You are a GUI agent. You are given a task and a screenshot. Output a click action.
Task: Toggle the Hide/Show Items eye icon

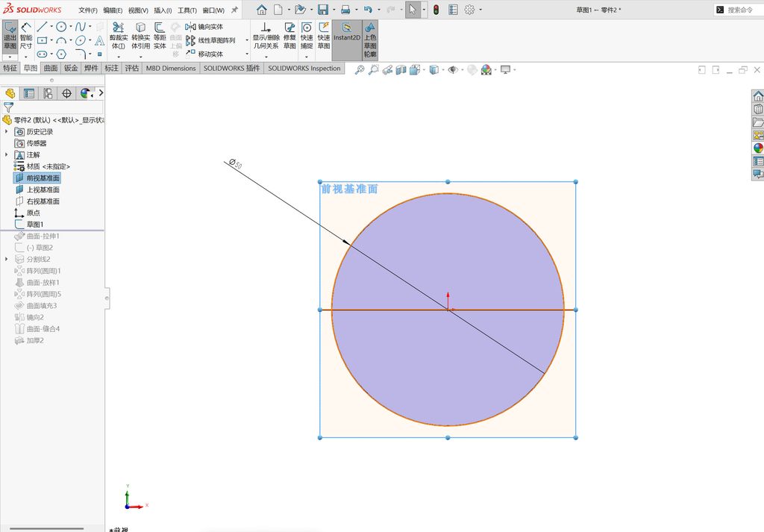click(453, 70)
